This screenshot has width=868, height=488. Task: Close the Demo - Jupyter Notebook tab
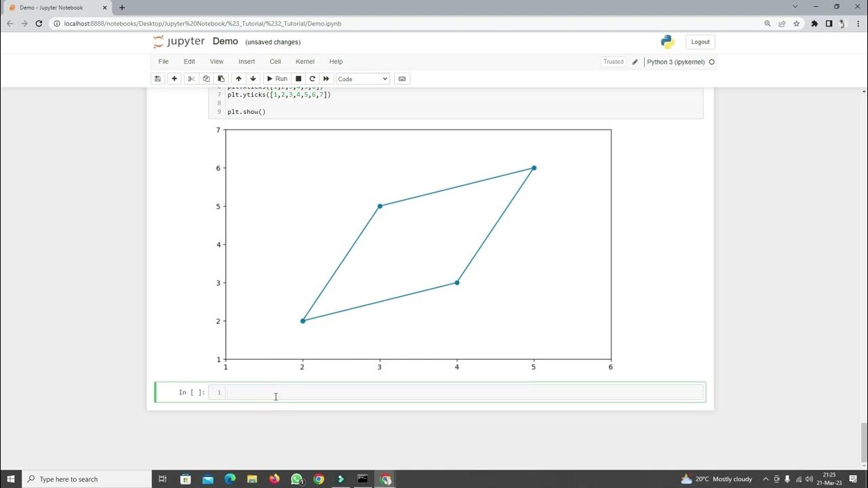tap(105, 7)
